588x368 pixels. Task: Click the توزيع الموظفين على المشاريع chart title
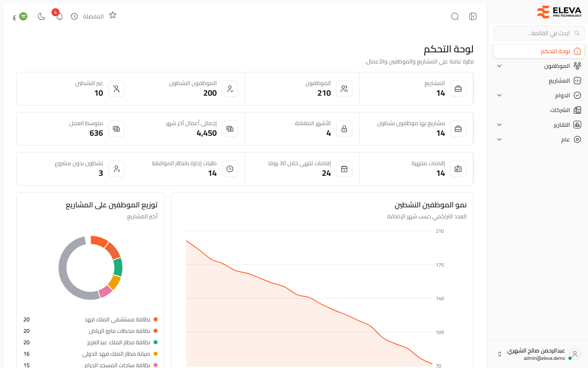111,205
